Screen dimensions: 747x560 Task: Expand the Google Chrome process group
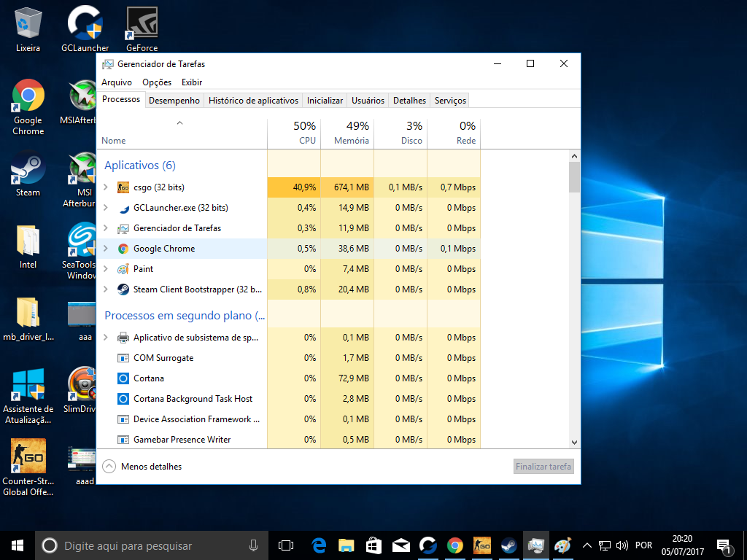(106, 249)
